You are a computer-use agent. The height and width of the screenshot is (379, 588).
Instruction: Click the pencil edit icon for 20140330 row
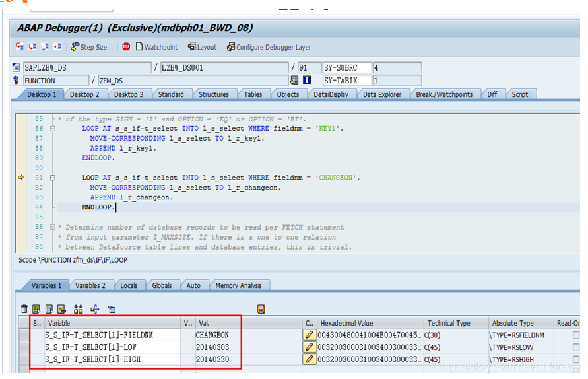click(x=309, y=359)
